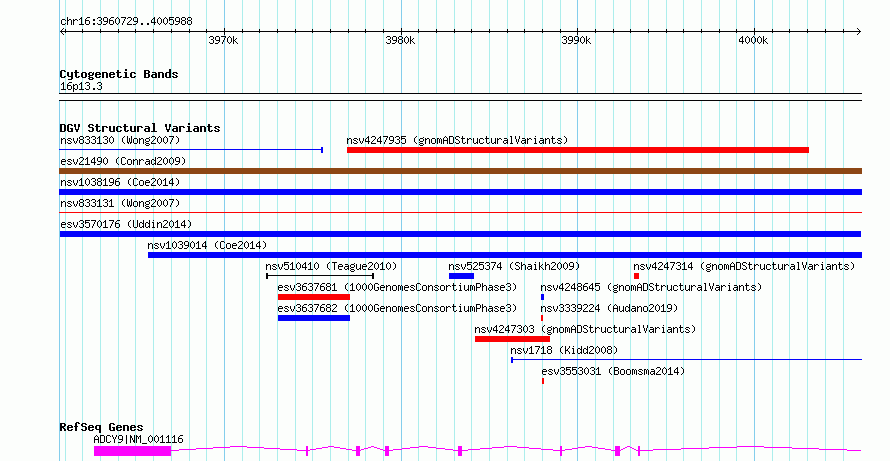The height and width of the screenshot is (461, 890).
Task: Click the nsv1718 (Kidd2008) label
Action: [564, 350]
